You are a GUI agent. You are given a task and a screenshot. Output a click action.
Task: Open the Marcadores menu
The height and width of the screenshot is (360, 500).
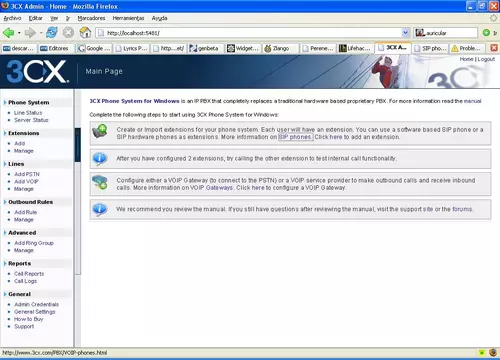coord(91,18)
